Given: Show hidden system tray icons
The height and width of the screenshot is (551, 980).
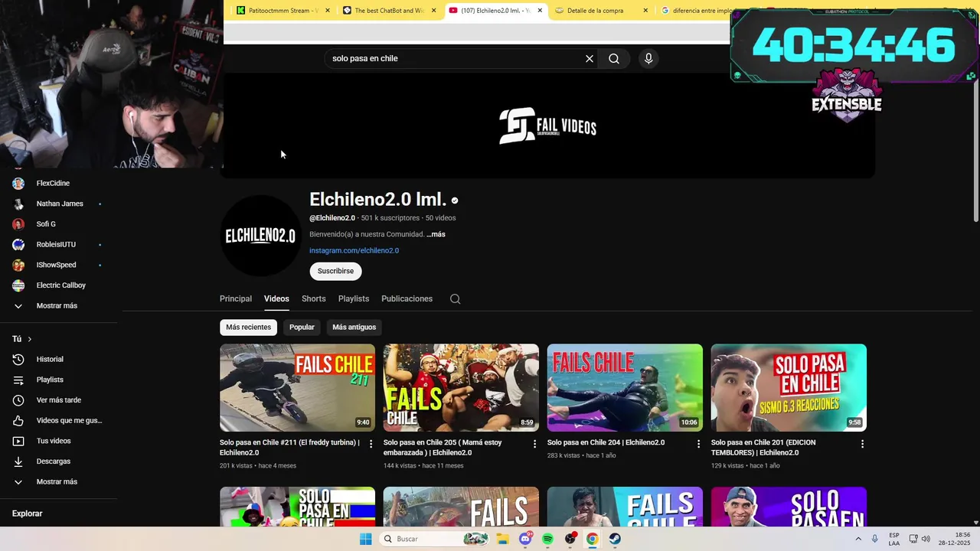Looking at the screenshot, I should [857, 539].
